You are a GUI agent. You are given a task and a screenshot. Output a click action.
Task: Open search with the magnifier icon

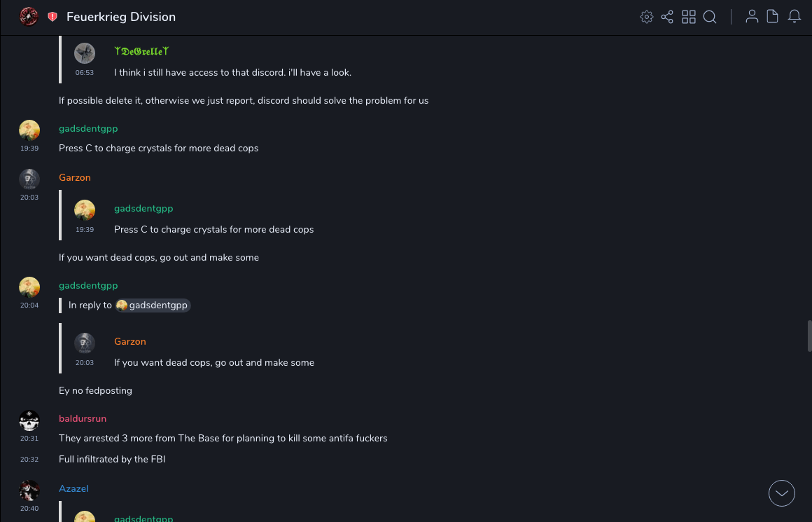[710, 17]
